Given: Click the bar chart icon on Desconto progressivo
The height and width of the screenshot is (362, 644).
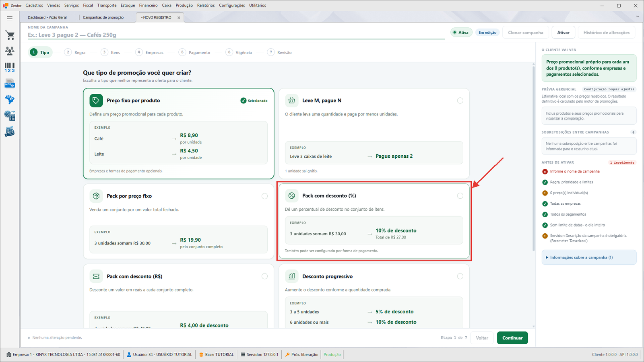Looking at the screenshot, I should pyautogui.click(x=291, y=276).
